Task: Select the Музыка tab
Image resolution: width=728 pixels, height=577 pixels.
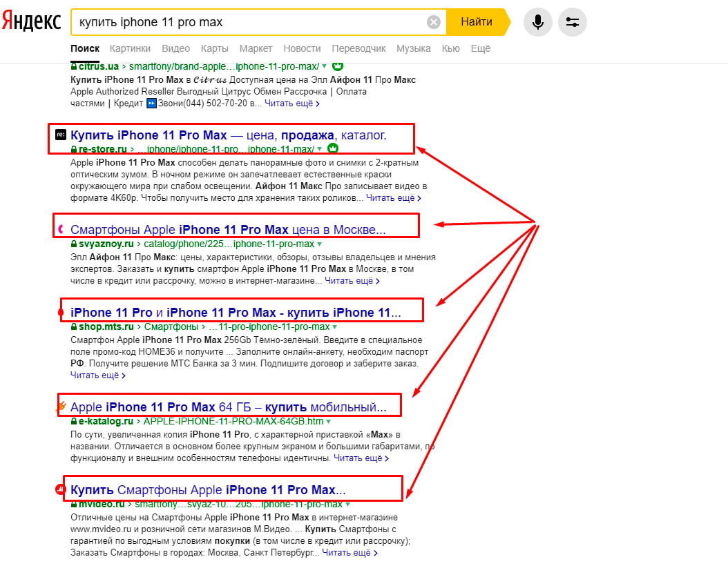Action: click(413, 48)
